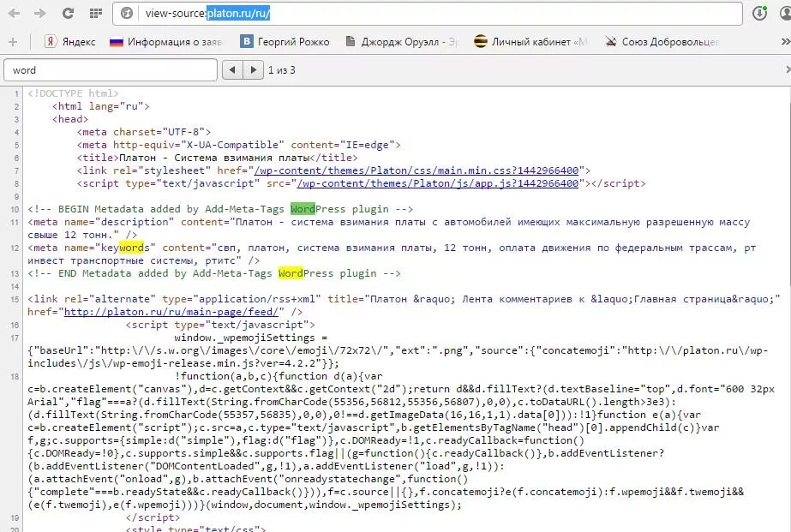Open the downloads arrow icon

760,13
